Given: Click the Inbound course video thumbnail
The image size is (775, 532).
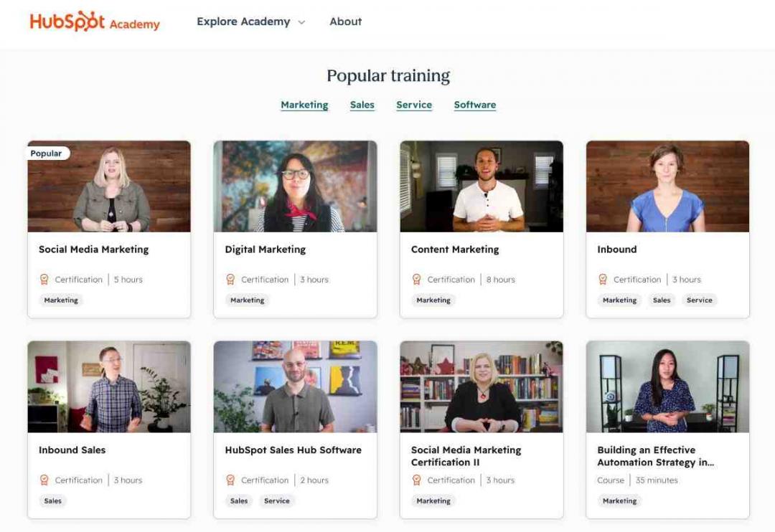Looking at the screenshot, I should [668, 186].
